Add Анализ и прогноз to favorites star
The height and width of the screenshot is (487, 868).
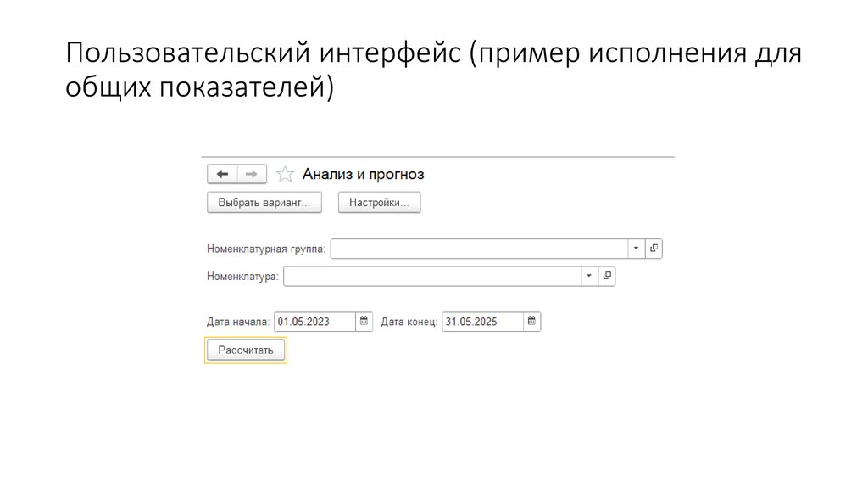click(x=286, y=175)
